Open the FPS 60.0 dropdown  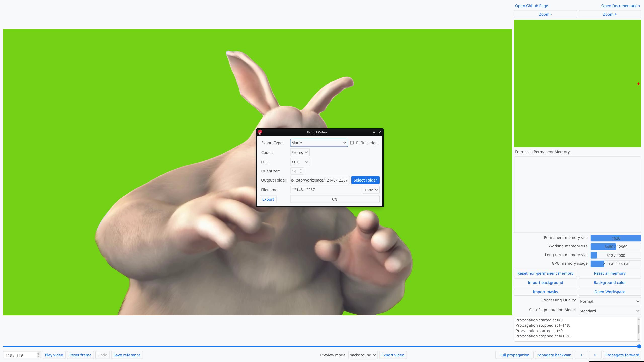[300, 162]
